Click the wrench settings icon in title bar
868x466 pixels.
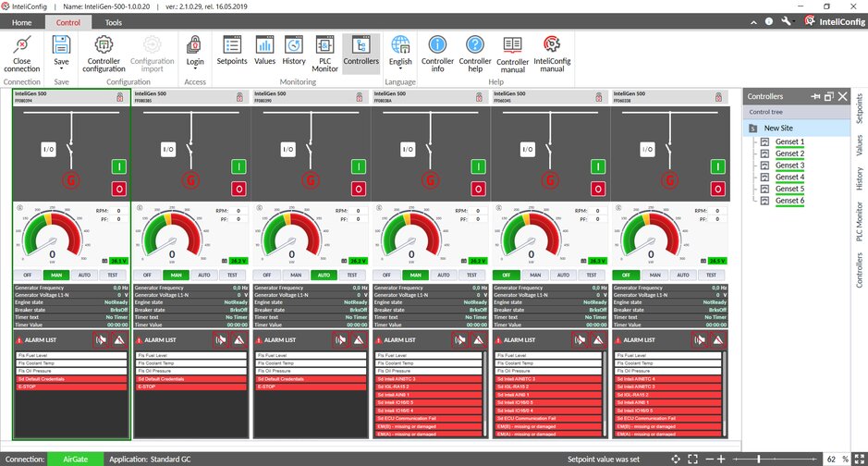(786, 21)
